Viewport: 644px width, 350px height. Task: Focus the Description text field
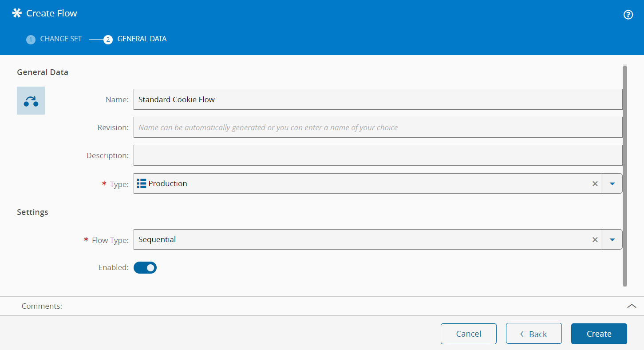tap(377, 155)
